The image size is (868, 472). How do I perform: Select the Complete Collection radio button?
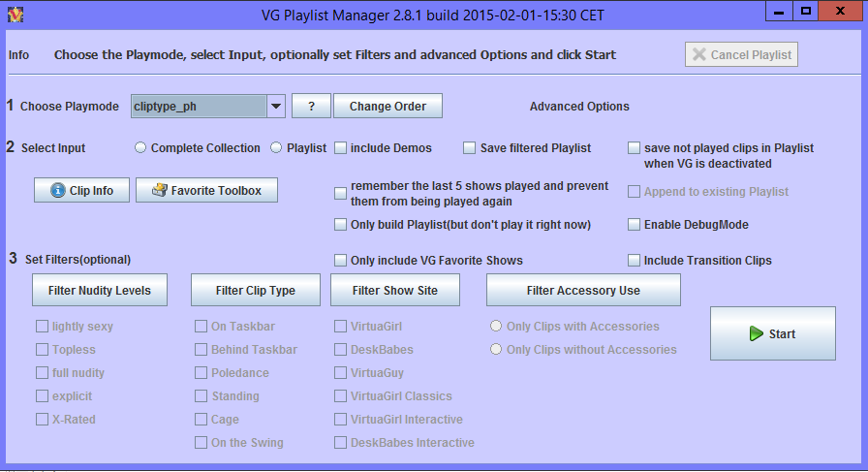[141, 148]
